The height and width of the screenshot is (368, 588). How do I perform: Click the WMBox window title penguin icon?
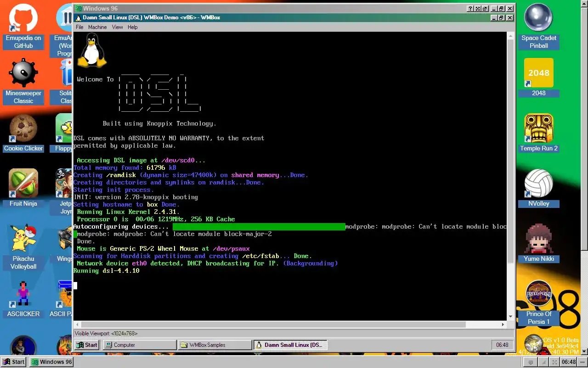(79, 17)
